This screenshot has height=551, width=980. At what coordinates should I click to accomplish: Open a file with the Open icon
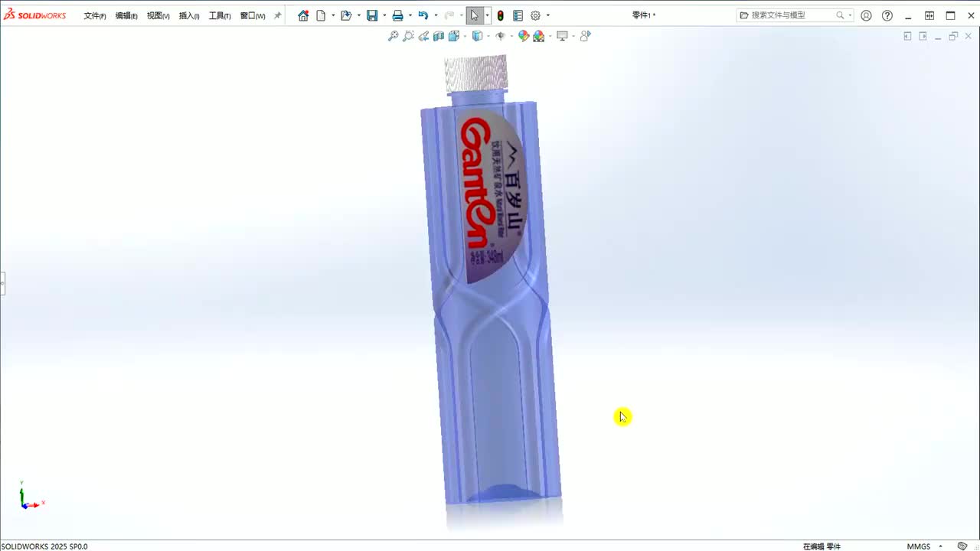[x=346, y=15]
